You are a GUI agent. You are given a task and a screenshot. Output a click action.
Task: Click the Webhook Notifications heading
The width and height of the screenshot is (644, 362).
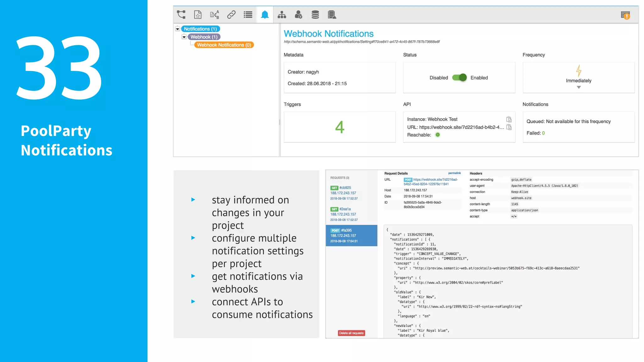[329, 34]
